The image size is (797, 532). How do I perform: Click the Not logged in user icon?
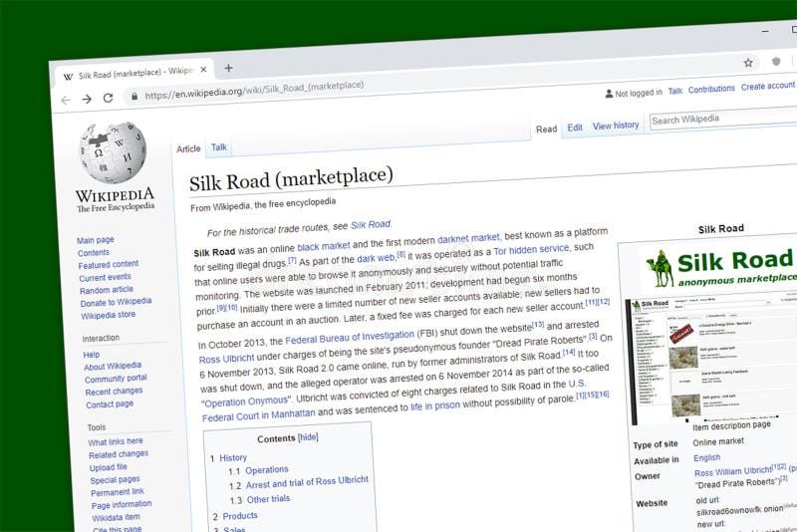tap(609, 94)
